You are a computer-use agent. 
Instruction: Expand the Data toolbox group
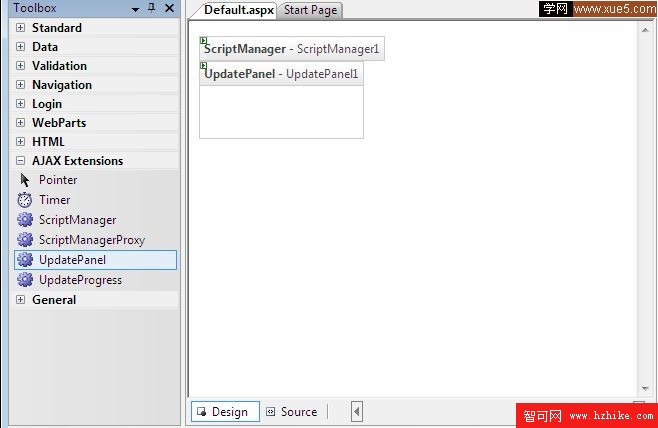coord(20,47)
